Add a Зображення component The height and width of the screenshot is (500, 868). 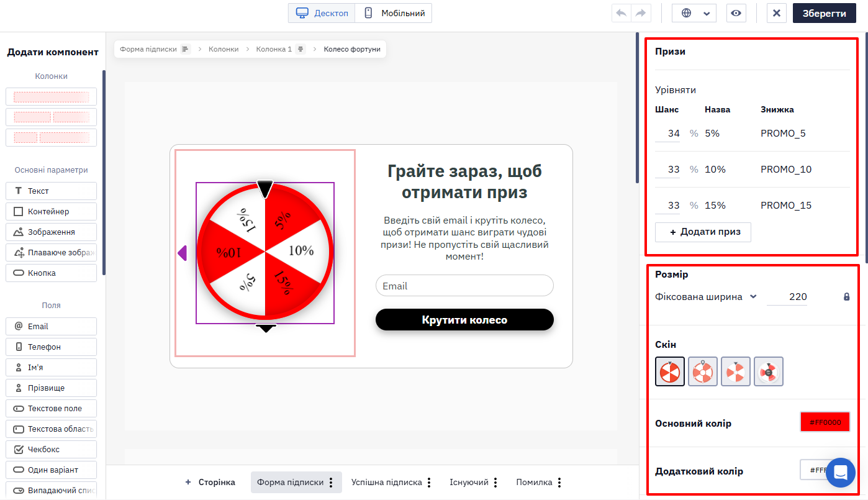click(52, 232)
